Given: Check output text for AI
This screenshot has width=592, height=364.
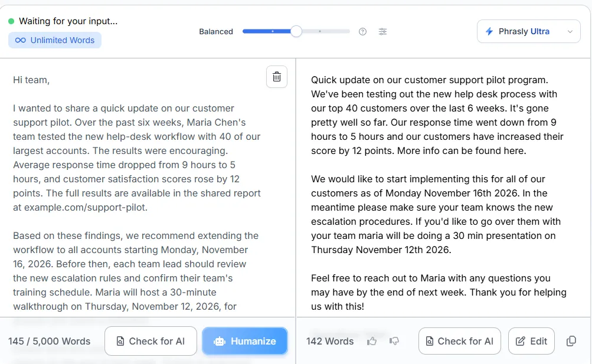Looking at the screenshot, I should [459, 341].
